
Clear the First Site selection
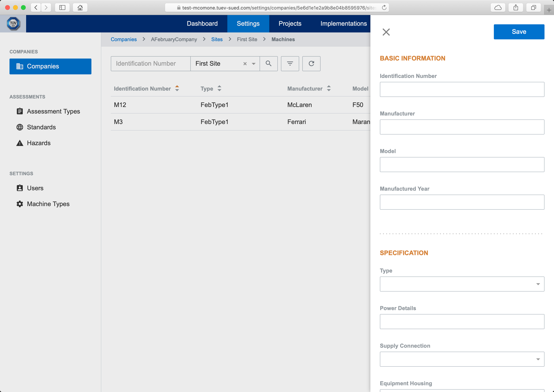click(x=245, y=64)
